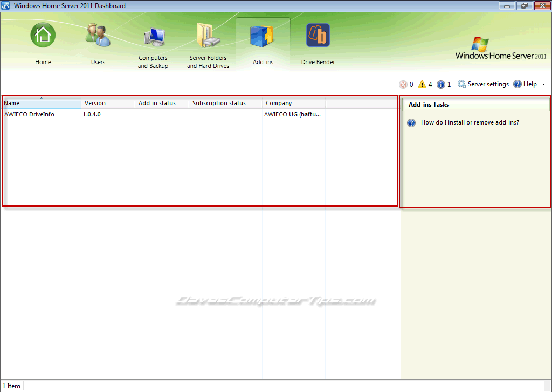The height and width of the screenshot is (392, 552).
Task: Click the critical alerts count 0
Action: point(411,85)
